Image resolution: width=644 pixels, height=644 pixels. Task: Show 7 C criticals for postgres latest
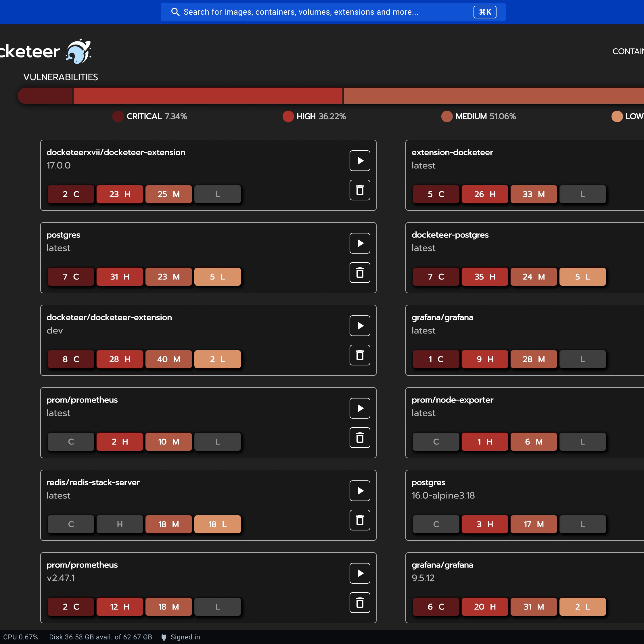pos(71,277)
